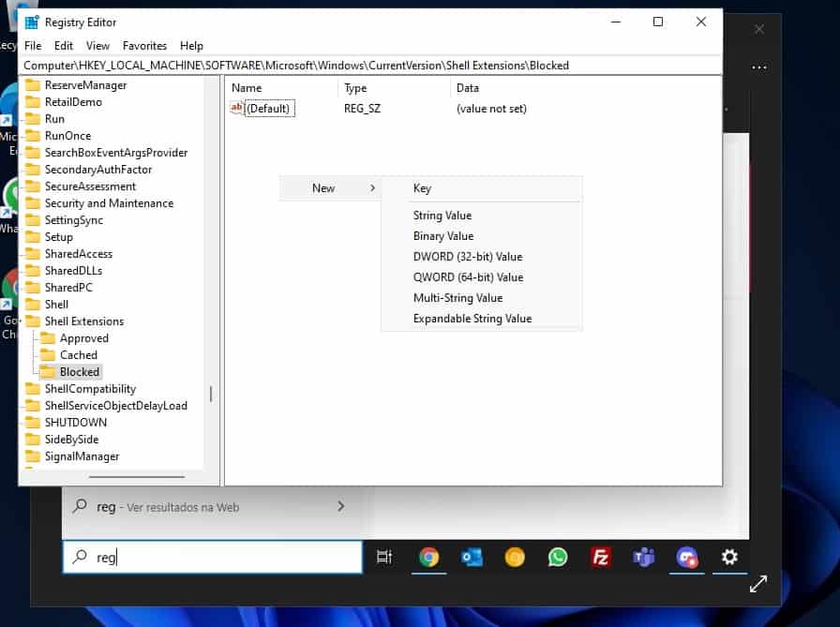Select the Cached registry key
This screenshot has width=840, height=627.
78,355
